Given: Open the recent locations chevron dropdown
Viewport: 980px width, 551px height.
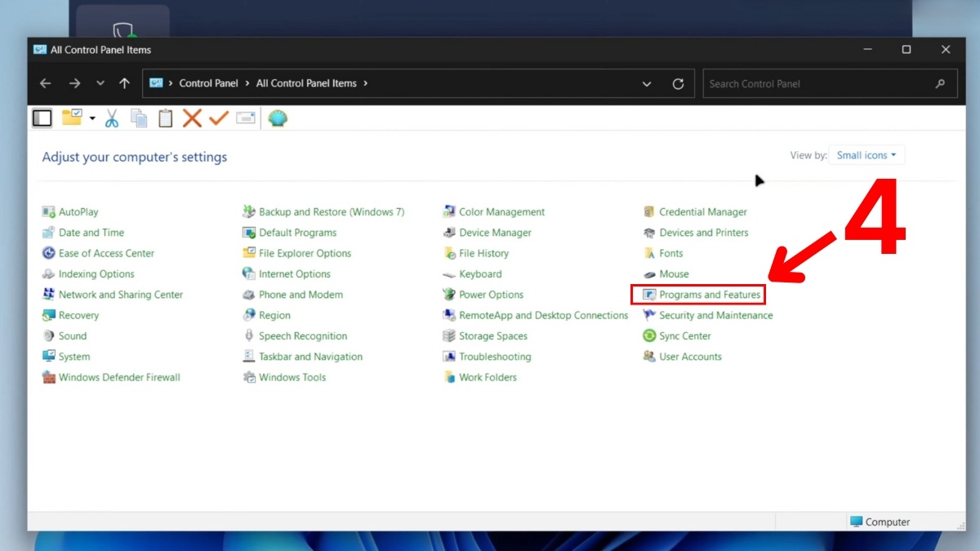Looking at the screenshot, I should [x=100, y=83].
